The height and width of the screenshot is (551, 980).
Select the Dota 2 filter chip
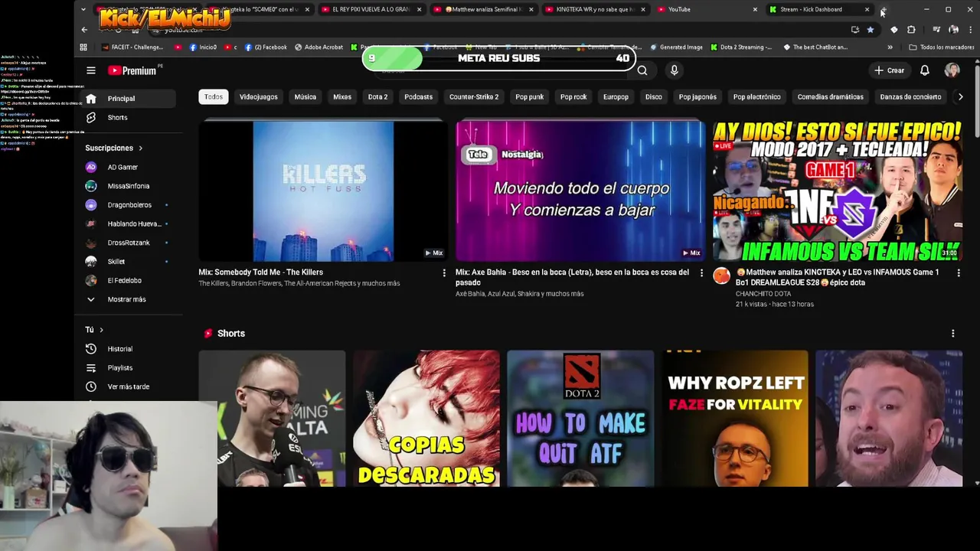(x=377, y=97)
